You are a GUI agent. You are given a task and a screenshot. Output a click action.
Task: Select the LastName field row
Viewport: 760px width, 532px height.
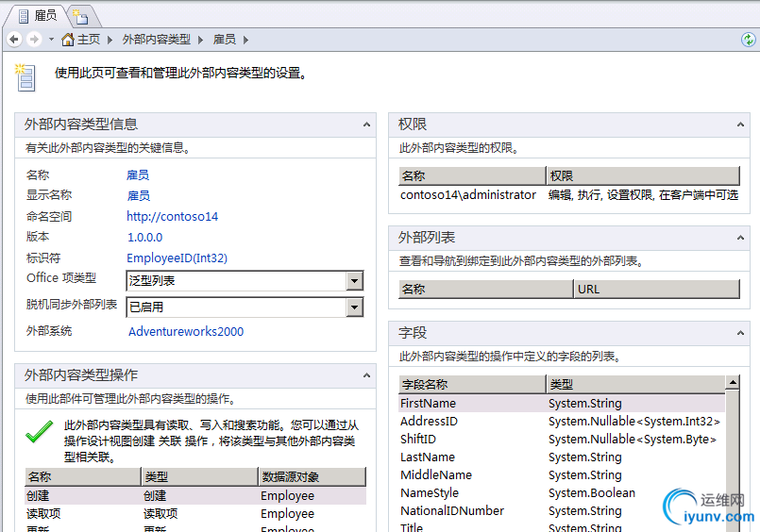coord(562,457)
